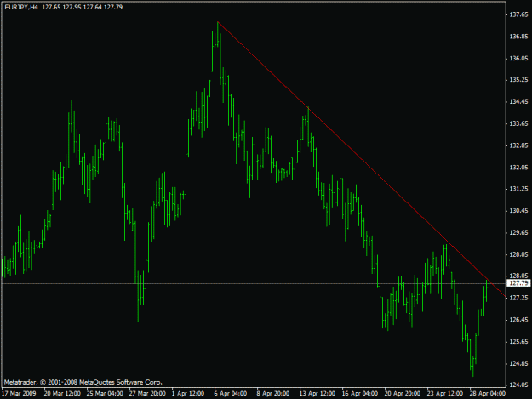
Task: Click the 130.45 price axis label
Action: 518,211
